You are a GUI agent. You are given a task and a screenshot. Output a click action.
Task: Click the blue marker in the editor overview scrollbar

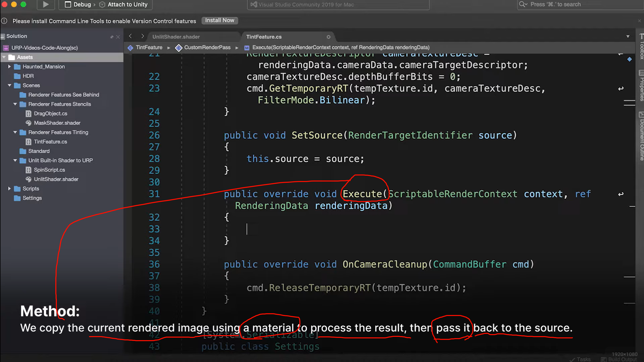[x=629, y=59]
